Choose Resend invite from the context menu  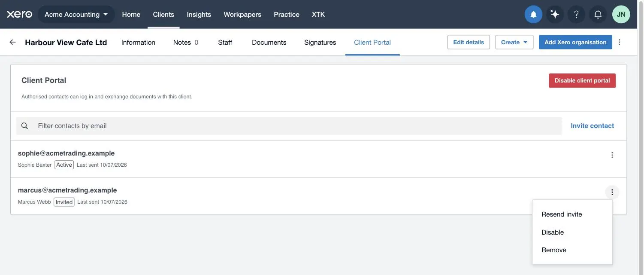pyautogui.click(x=572, y=214)
